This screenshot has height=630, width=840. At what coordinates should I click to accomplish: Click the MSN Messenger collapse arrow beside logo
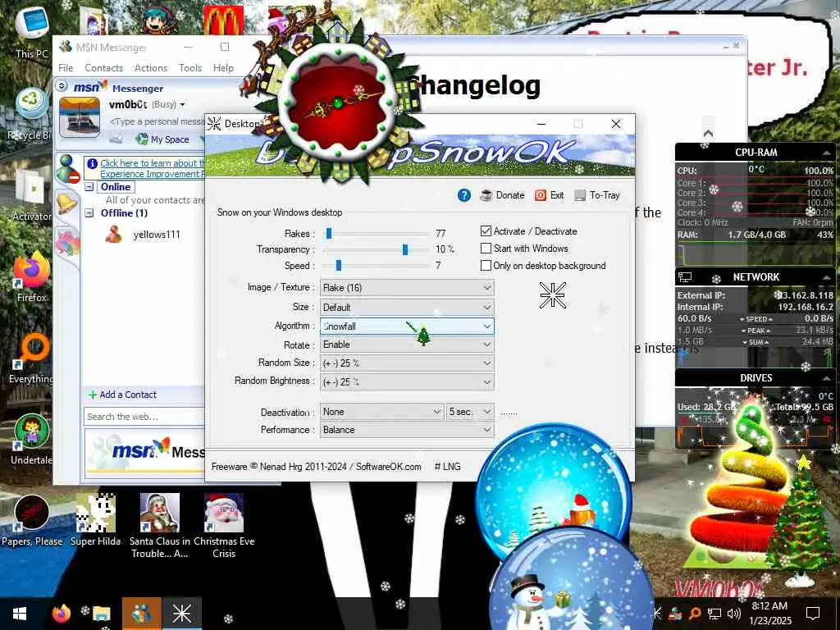(62, 85)
